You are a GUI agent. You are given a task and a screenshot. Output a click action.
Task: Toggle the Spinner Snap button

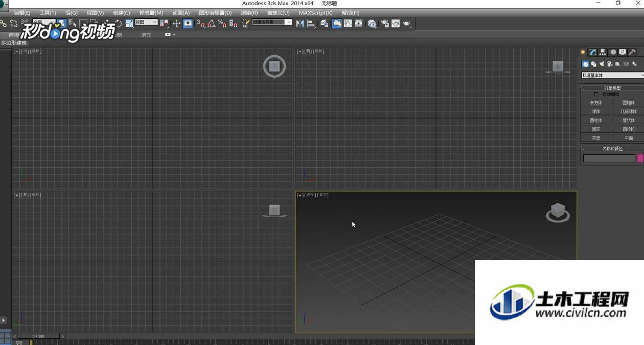point(233,23)
